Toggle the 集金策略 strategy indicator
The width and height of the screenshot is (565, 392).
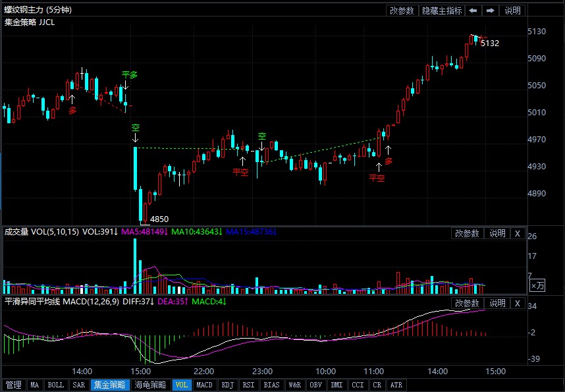click(x=109, y=385)
